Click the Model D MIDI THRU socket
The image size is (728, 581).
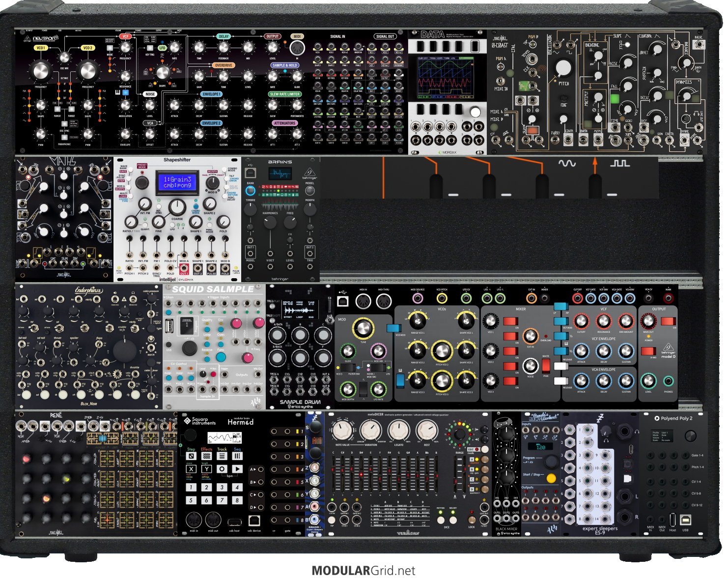coord(384,300)
